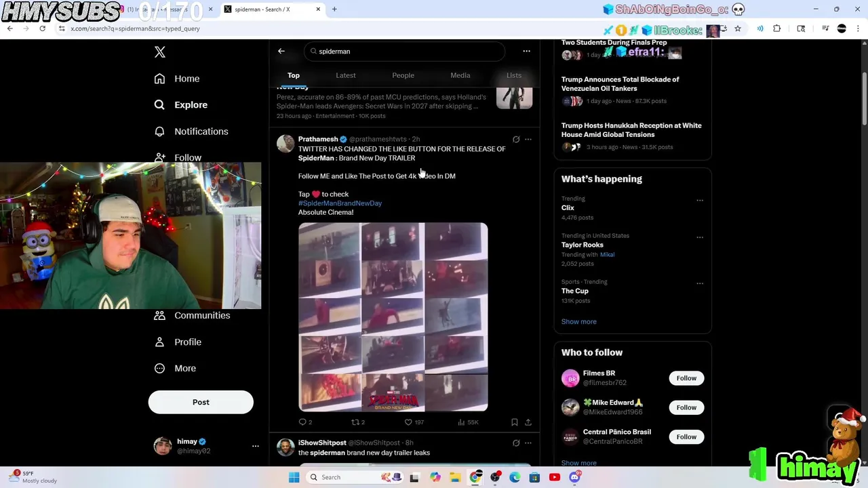The height and width of the screenshot is (488, 868).
Task: Open the X logo home icon
Action: pos(160,52)
